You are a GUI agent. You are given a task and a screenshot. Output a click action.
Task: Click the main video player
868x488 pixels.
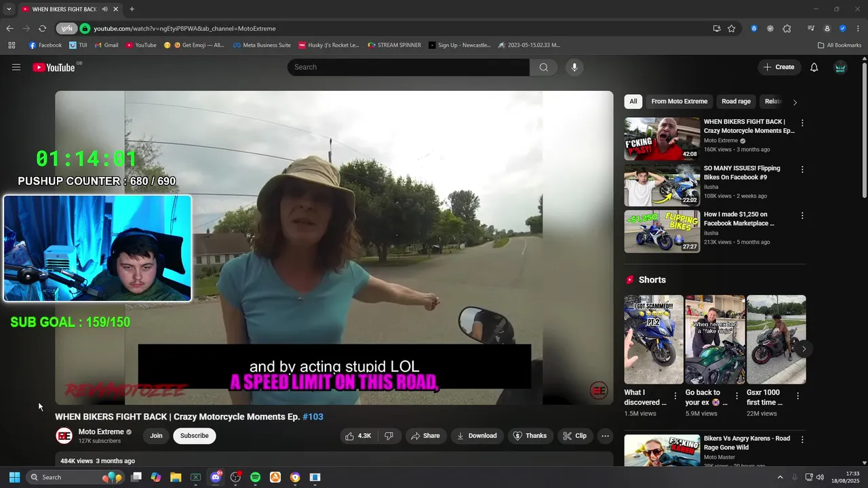coord(334,247)
